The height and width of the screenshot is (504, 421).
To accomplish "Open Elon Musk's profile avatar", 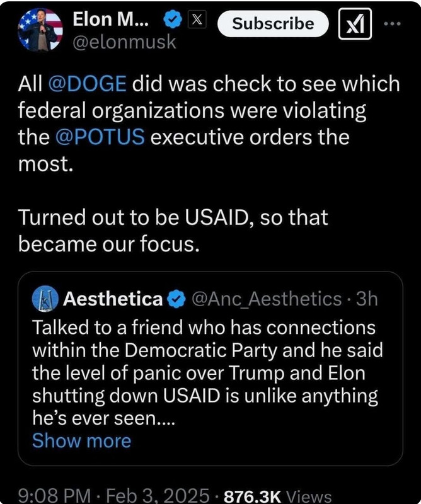I will click(x=41, y=30).
